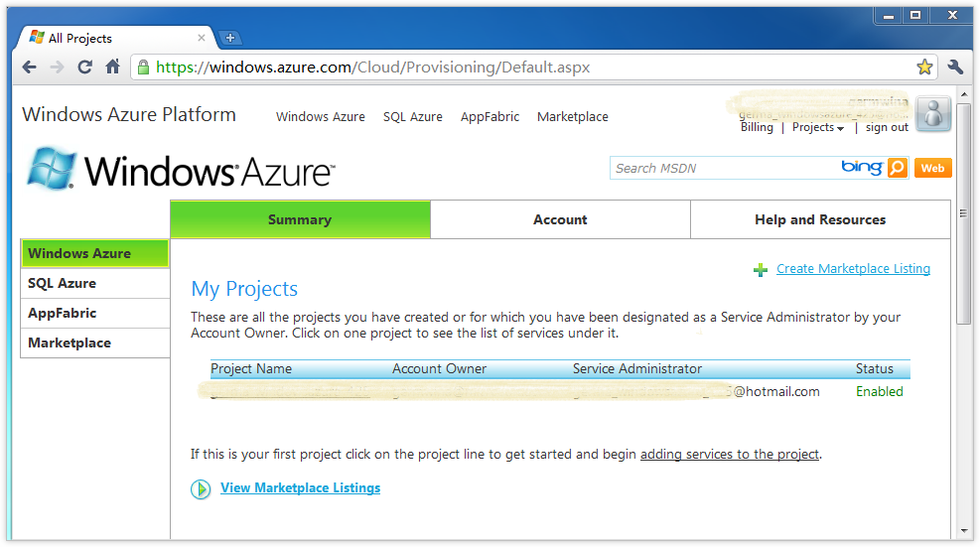Viewport: 980px width, 547px height.
Task: Open a new browser tab
Action: (230, 38)
